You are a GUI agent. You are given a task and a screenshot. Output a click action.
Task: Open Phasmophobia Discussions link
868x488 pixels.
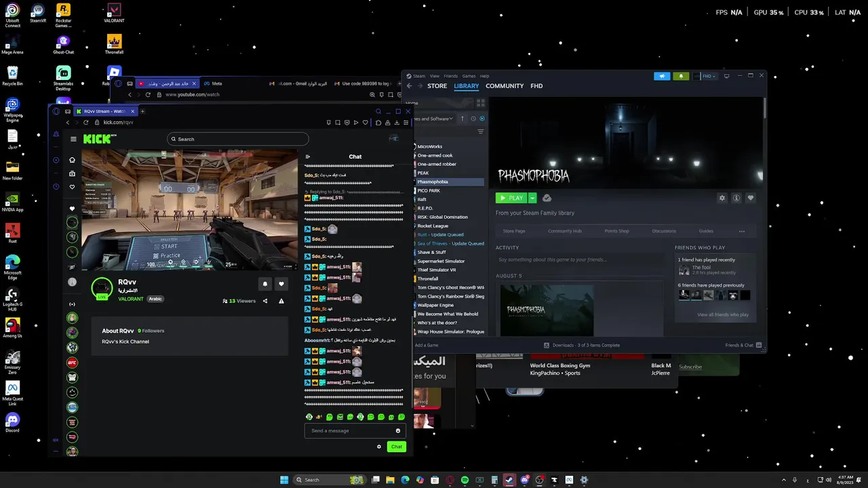coord(664,231)
